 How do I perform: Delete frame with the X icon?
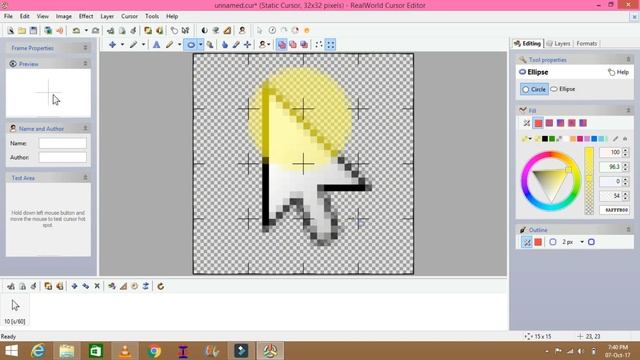coord(97,286)
